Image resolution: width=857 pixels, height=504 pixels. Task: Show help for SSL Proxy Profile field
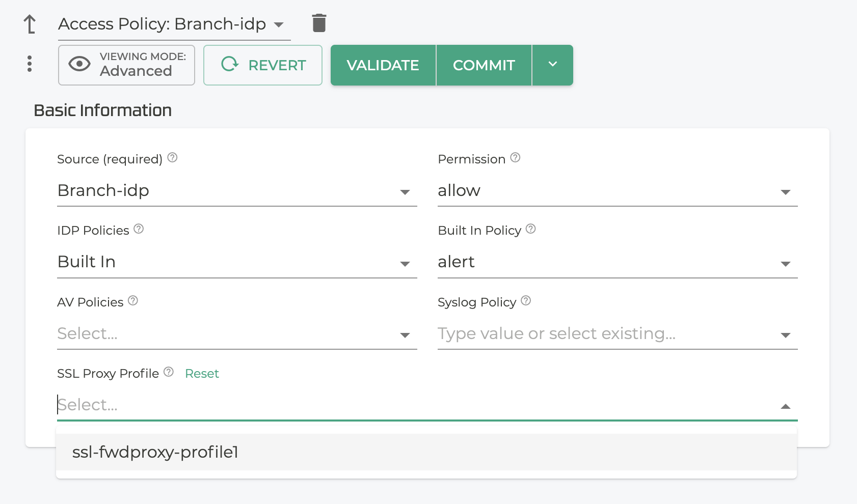coord(169,372)
